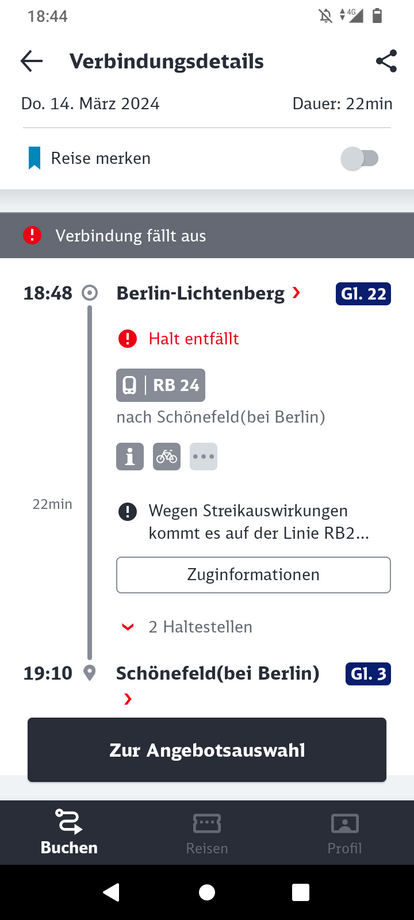
Task: Read the Streikauswirkungen notice text
Action: 257,522
